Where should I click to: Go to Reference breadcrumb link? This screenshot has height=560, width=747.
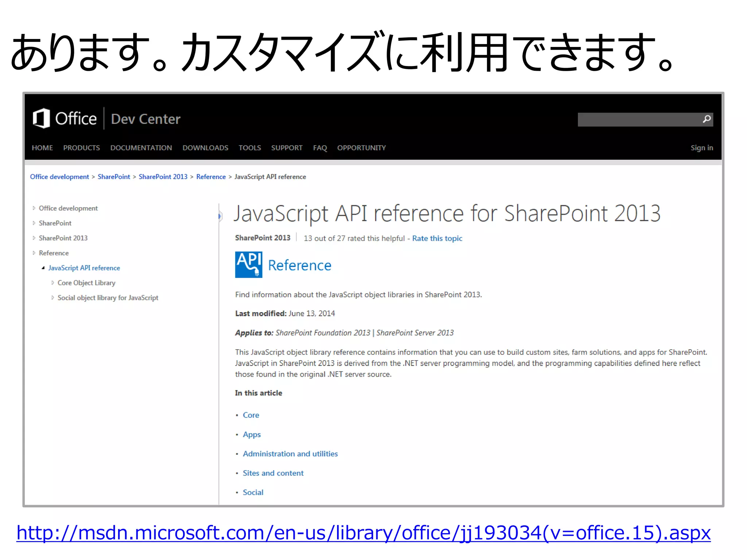211,177
